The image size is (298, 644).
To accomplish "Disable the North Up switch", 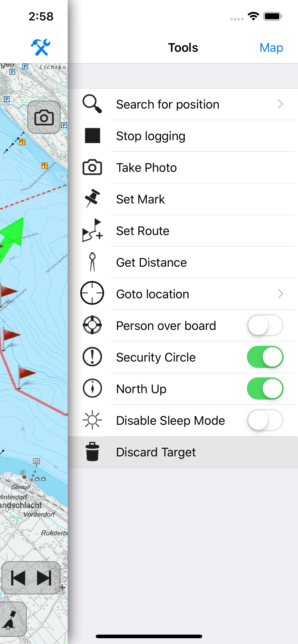I will coord(265,388).
